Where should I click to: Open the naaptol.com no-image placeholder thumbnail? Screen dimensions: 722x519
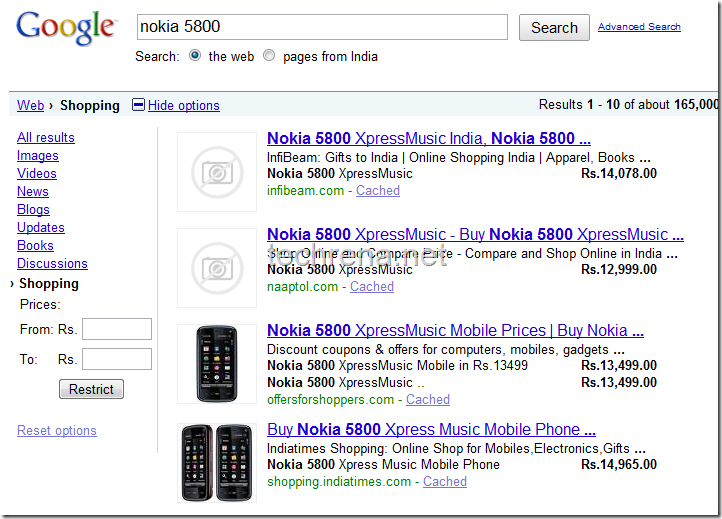[217, 268]
